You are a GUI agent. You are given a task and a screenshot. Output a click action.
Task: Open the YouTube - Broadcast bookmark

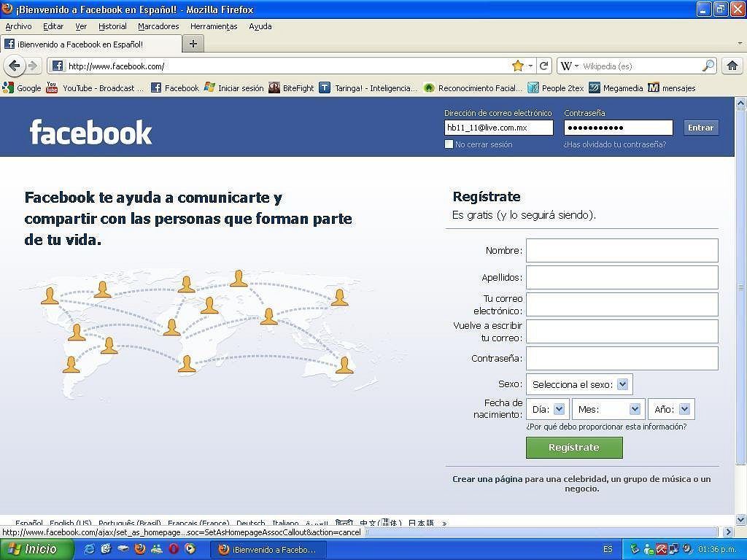click(94, 87)
